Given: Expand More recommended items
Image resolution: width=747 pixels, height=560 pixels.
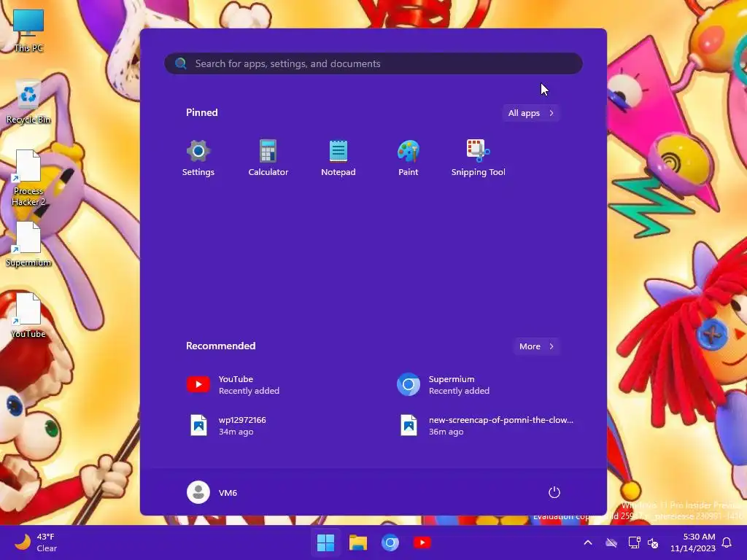Looking at the screenshot, I should pos(536,346).
